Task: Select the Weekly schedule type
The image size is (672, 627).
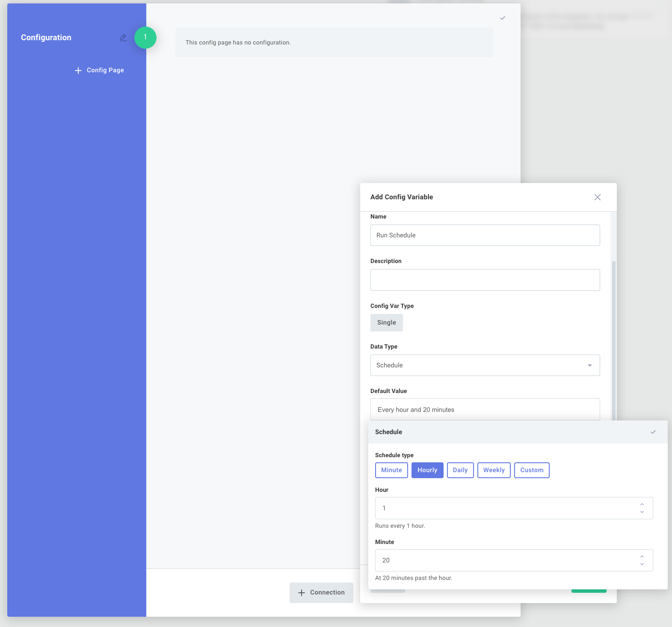Action: (x=494, y=470)
